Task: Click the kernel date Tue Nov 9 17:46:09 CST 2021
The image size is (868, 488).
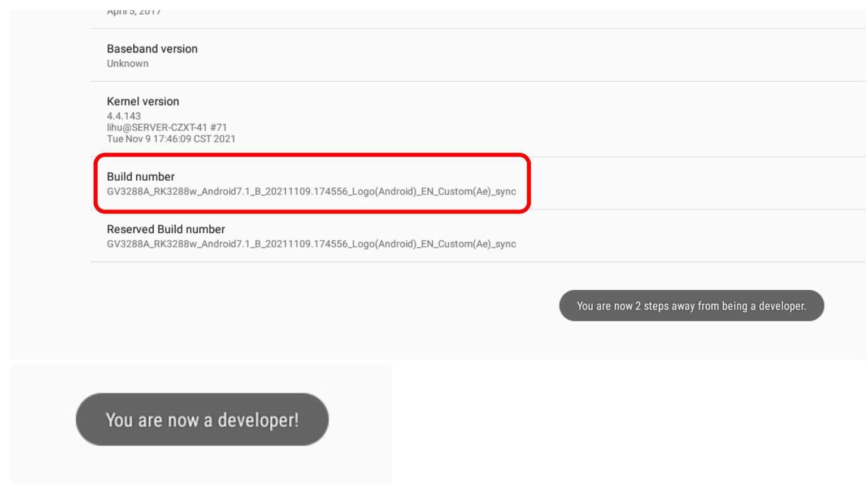Action: coord(171,139)
